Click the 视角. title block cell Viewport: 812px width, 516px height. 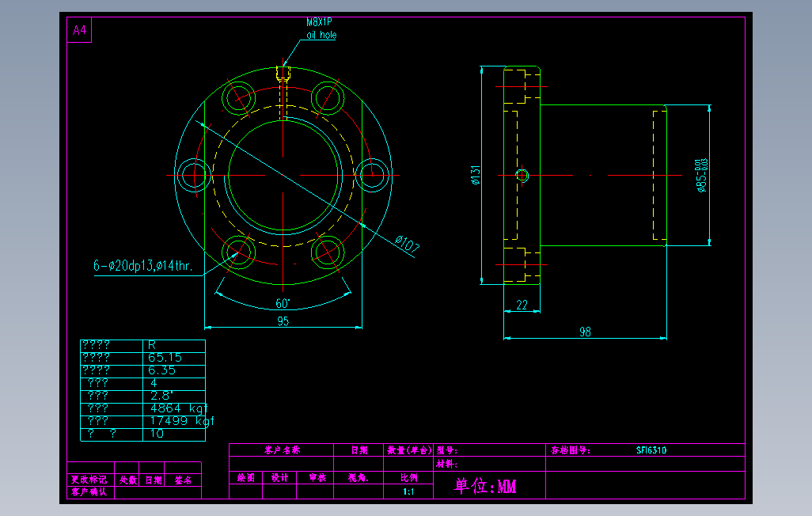[359, 478]
